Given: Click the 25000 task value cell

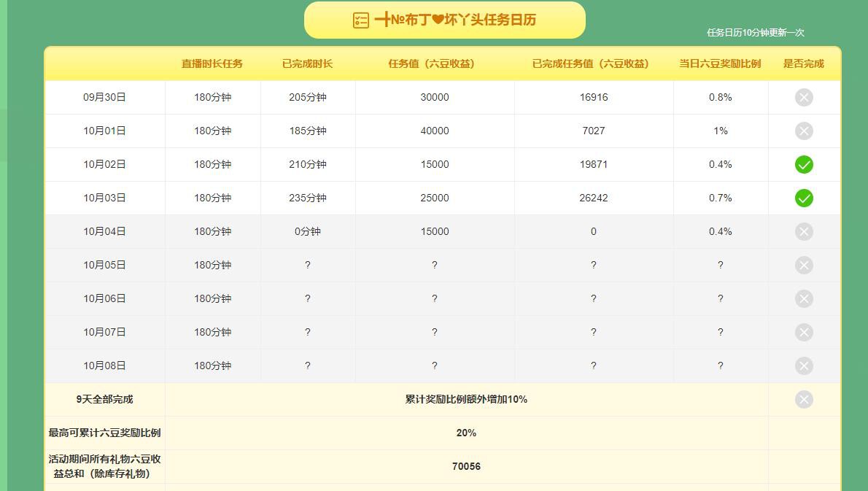Looking at the screenshot, I should (435, 198).
